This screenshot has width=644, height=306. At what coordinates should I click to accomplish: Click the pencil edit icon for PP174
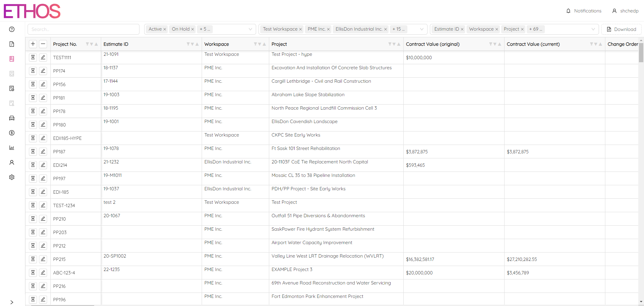[x=43, y=71]
